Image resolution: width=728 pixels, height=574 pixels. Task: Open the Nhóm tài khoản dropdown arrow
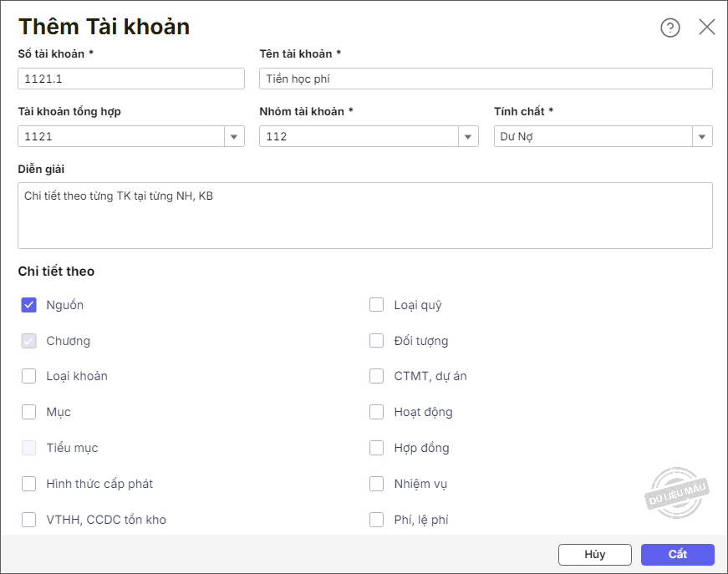(x=468, y=137)
